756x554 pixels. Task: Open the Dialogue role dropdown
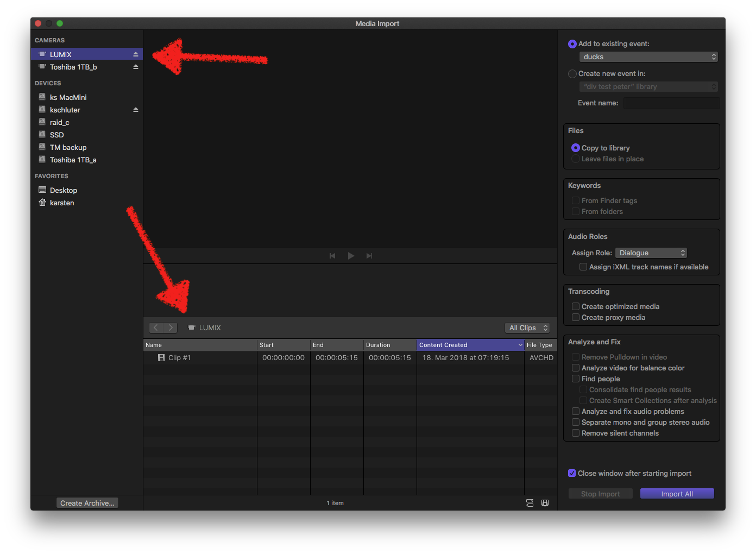(x=651, y=253)
